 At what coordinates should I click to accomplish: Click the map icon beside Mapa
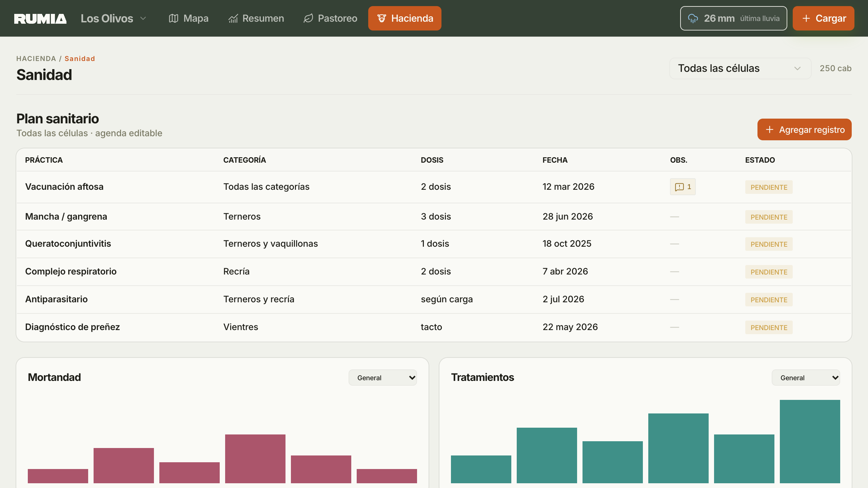point(174,18)
